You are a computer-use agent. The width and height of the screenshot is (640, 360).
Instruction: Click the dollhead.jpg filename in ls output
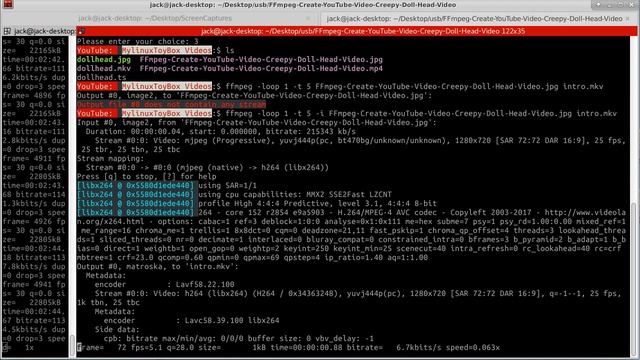(x=104, y=60)
